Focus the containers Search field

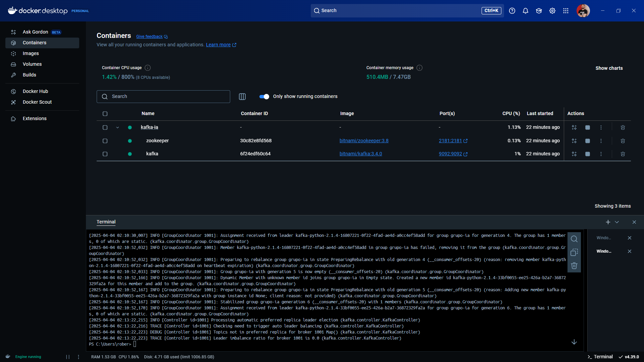pos(163,97)
